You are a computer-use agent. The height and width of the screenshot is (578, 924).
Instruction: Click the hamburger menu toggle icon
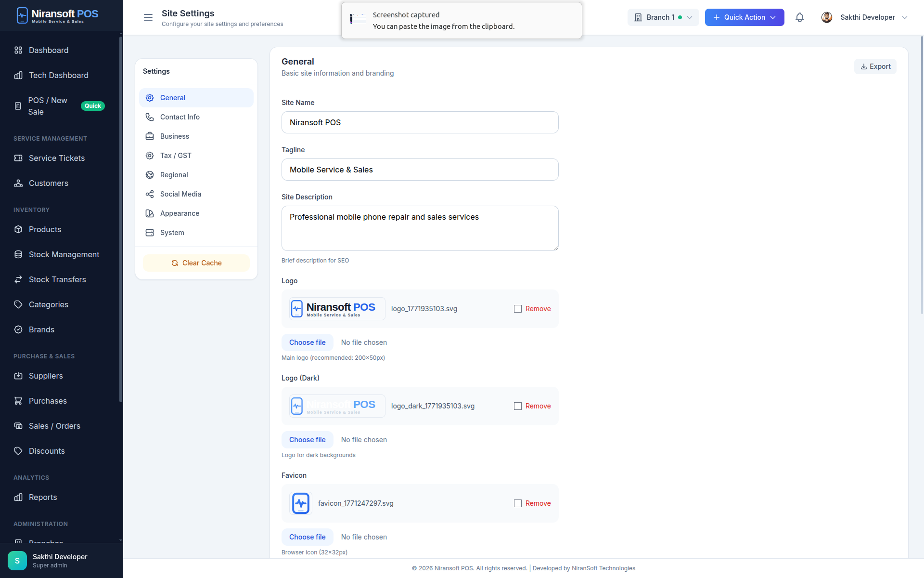point(148,17)
